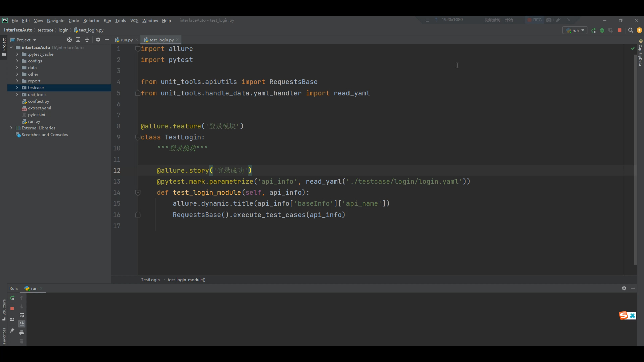
Task: Click the REC record button
Action: pos(534,20)
